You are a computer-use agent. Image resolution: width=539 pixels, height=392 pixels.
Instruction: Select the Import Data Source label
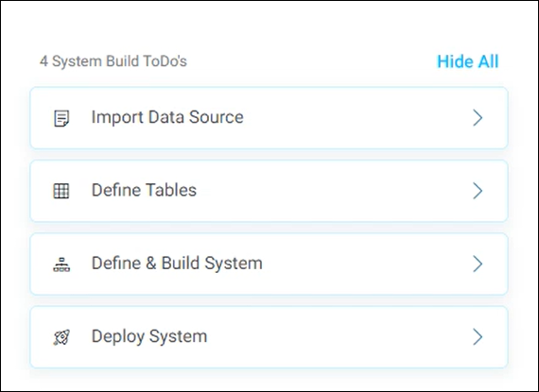[x=167, y=117]
